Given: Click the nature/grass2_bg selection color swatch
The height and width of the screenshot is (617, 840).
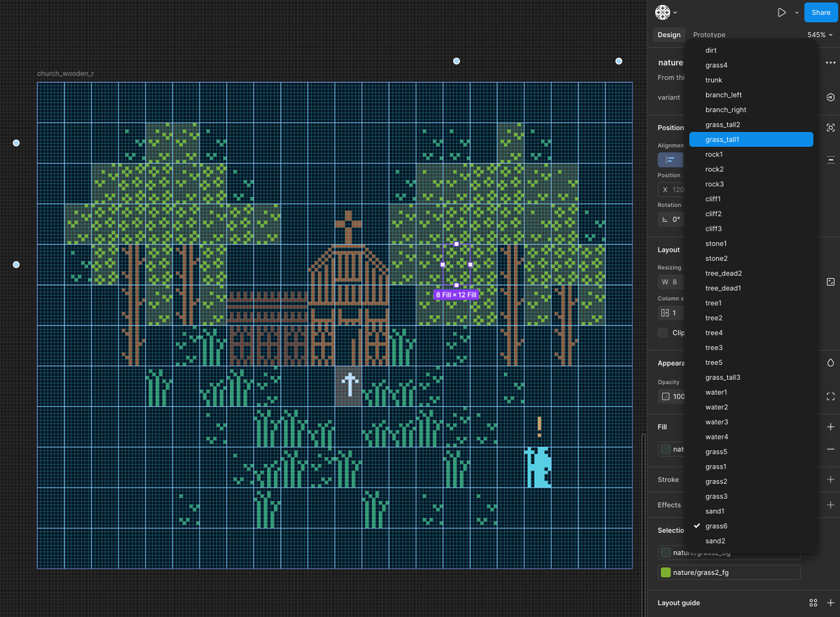Looking at the screenshot, I should [666, 553].
